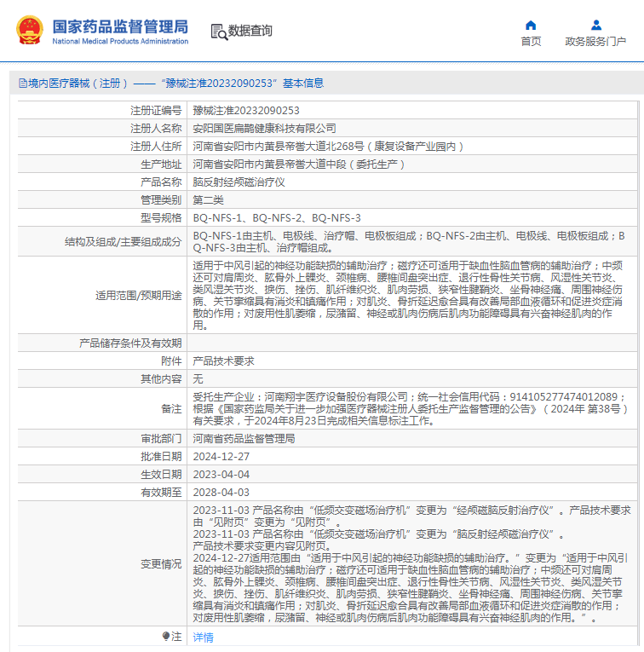Click the lightbulb icon beside 注
Viewport: 644px width, 652px height.
tap(166, 636)
